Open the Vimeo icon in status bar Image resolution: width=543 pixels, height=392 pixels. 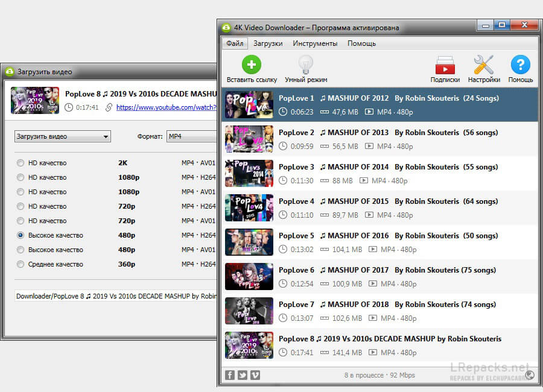coord(255,375)
